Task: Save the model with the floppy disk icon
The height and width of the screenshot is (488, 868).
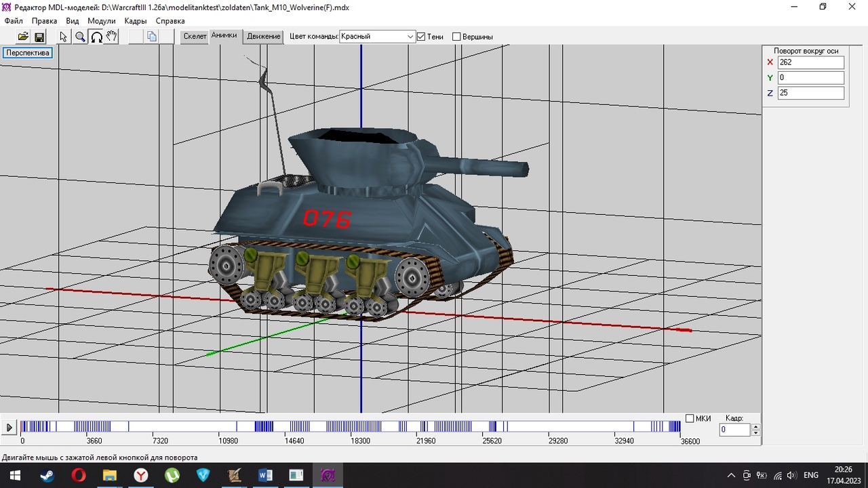Action: tap(39, 37)
